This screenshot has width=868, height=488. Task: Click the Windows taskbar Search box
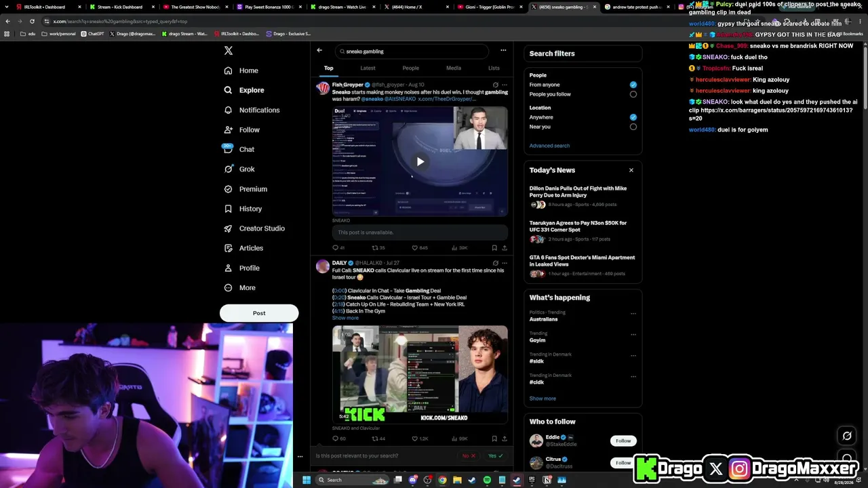pos(353,480)
